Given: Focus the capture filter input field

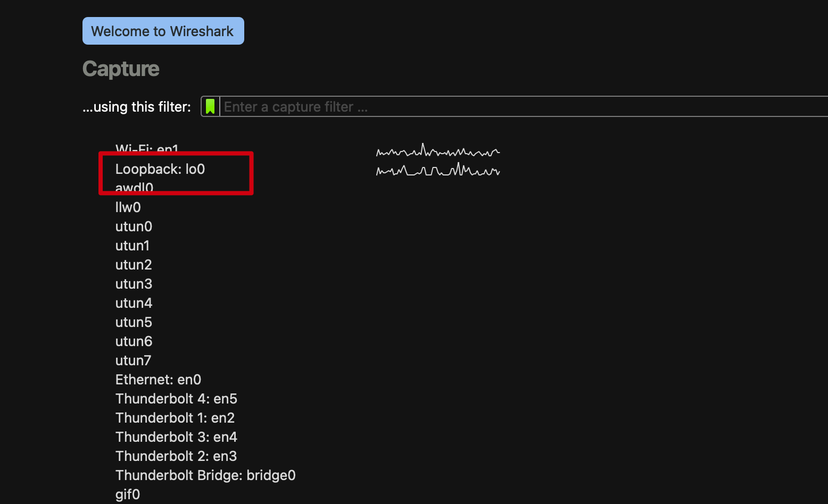Looking at the screenshot, I should [x=524, y=106].
